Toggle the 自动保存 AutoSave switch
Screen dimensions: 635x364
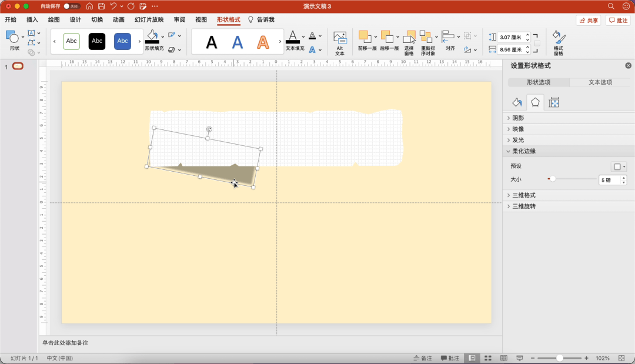coord(71,6)
